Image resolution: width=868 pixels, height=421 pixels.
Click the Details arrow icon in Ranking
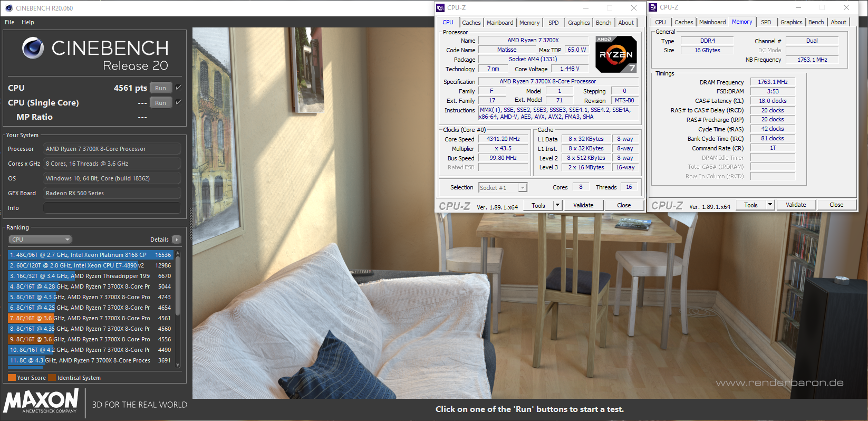tap(177, 240)
